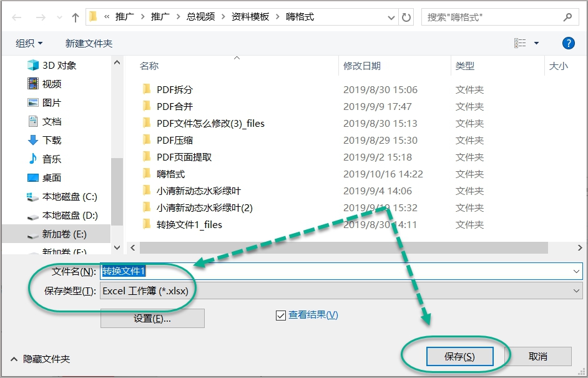Image resolution: width=588 pixels, height=378 pixels.
Task: Click the refresh button in address bar
Action: 406,17
